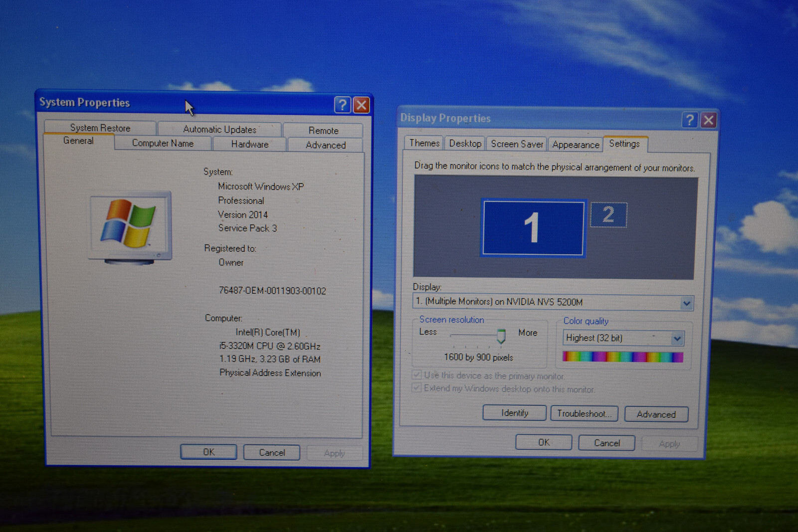Viewport: 798px width, 532px height.
Task: Select the General tab in System Properties
Action: [x=78, y=141]
